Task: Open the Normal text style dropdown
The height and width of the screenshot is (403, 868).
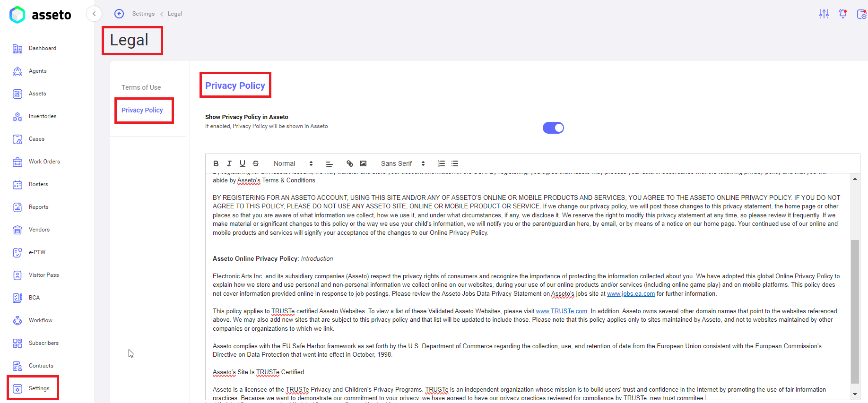Action: click(x=293, y=163)
